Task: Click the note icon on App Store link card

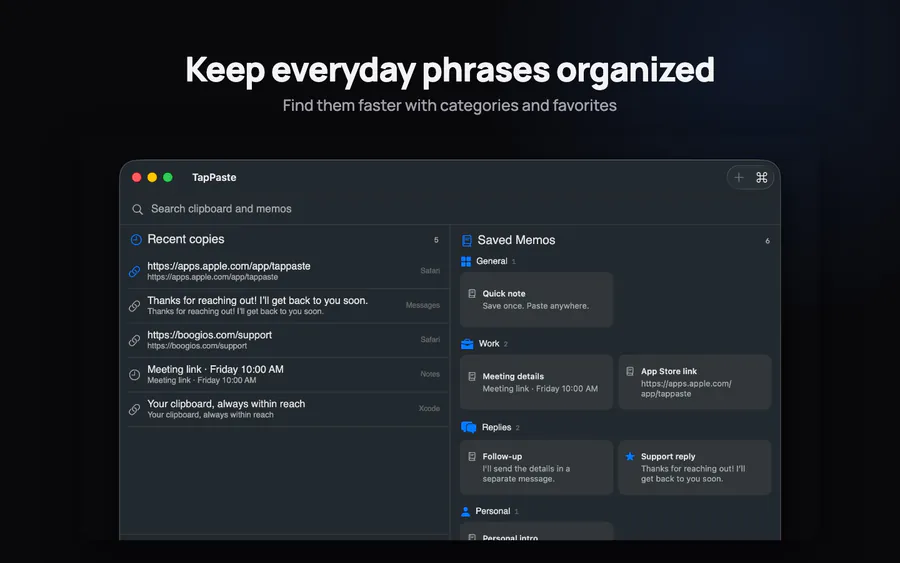Action: pyautogui.click(x=630, y=371)
